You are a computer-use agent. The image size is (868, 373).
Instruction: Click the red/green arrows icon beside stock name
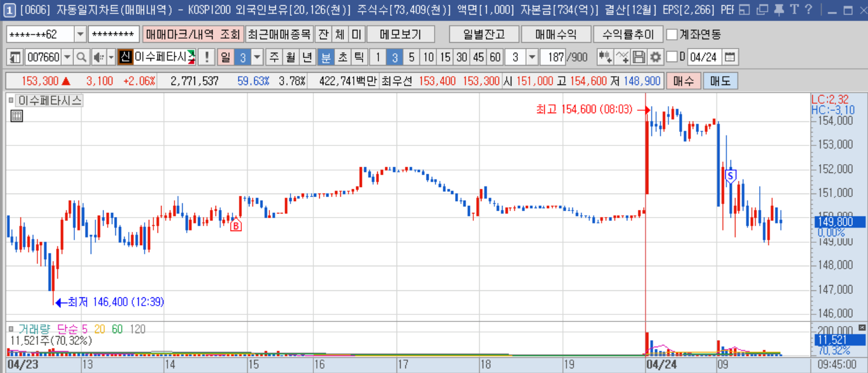tap(192, 57)
